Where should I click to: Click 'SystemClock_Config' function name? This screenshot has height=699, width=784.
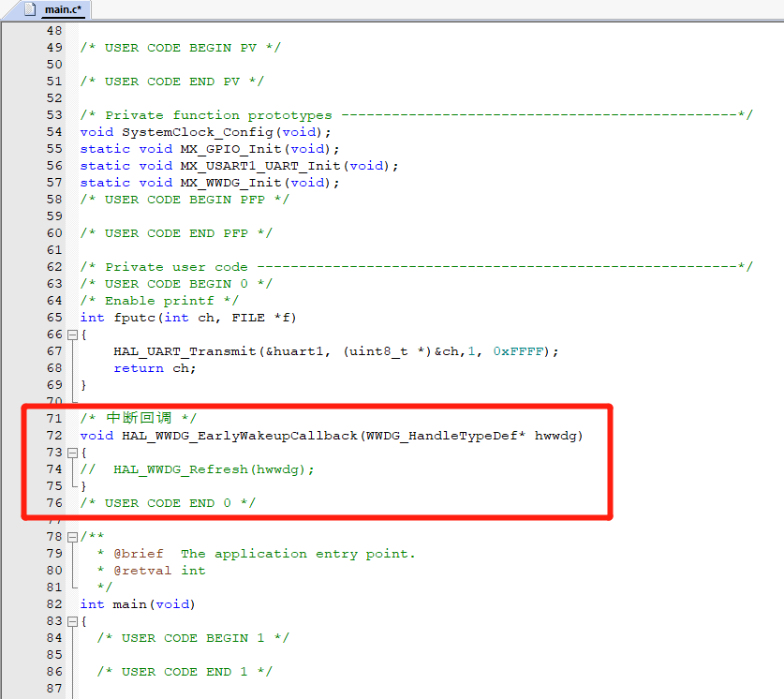click(x=198, y=132)
